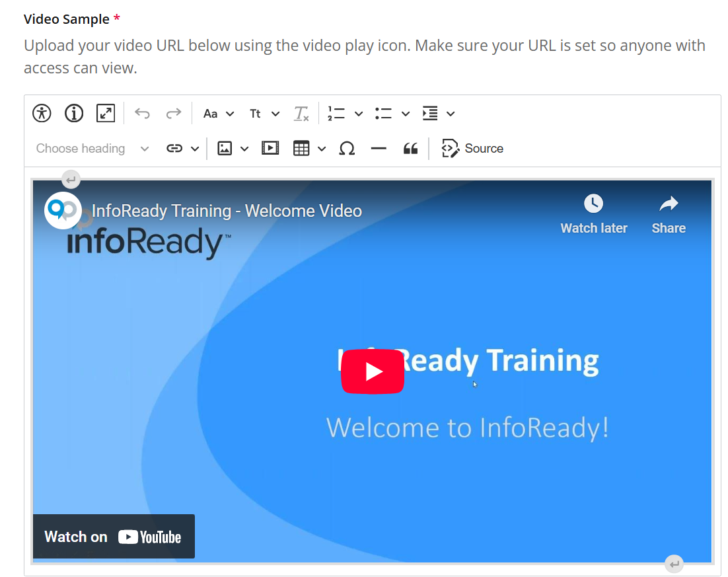Click the undo arrow
The width and height of the screenshot is (728, 577).
tap(142, 114)
